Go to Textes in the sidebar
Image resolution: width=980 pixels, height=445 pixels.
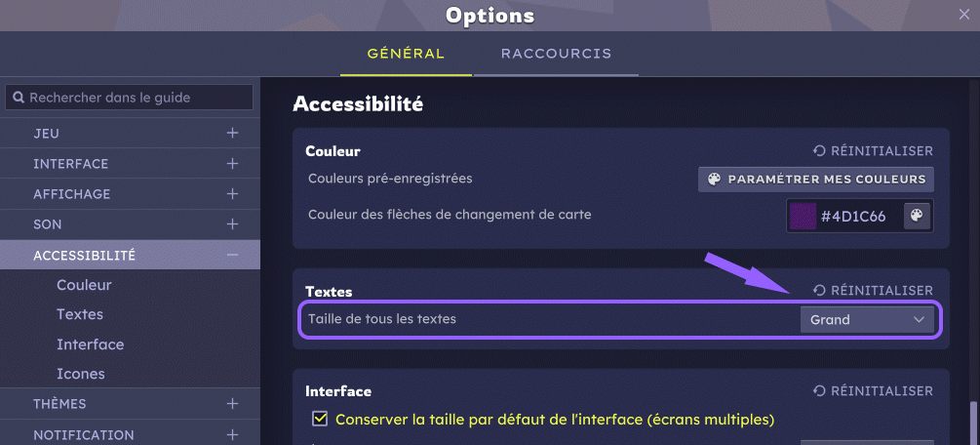[x=80, y=315]
